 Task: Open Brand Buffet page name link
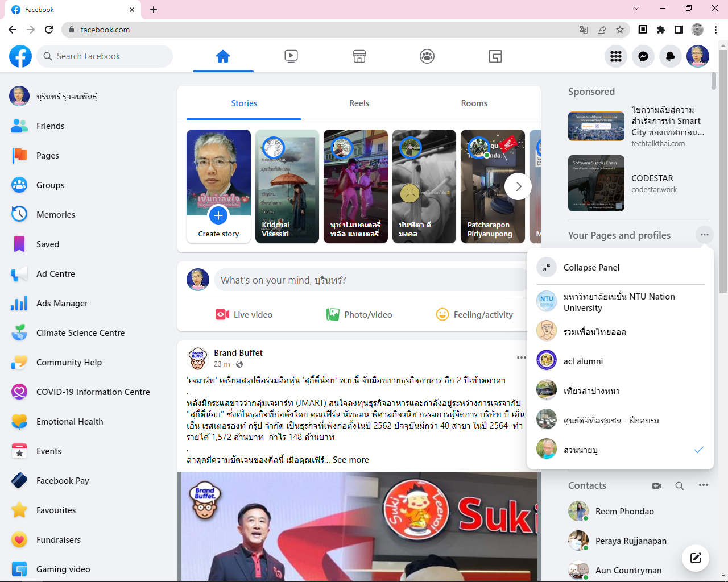tap(238, 353)
